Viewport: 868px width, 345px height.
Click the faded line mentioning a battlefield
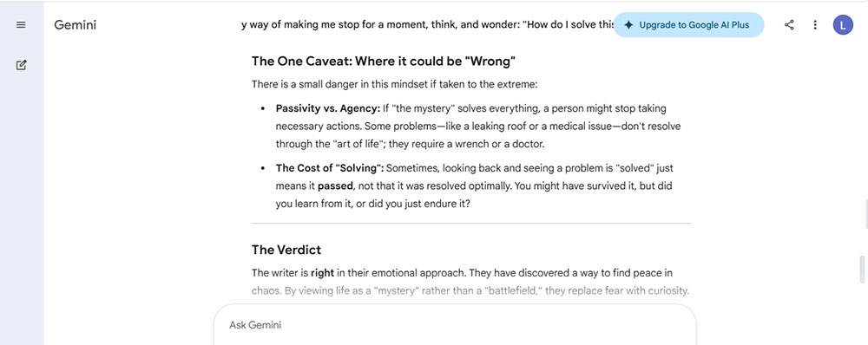pos(470,290)
